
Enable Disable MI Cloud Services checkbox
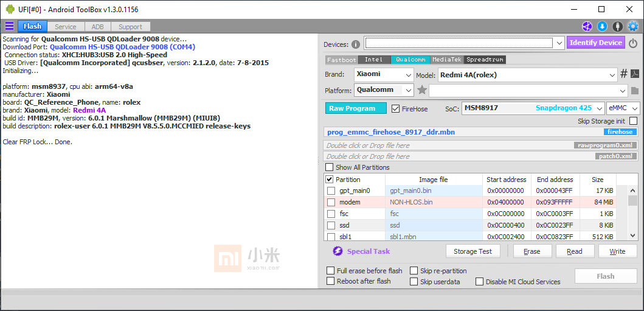coord(479,282)
